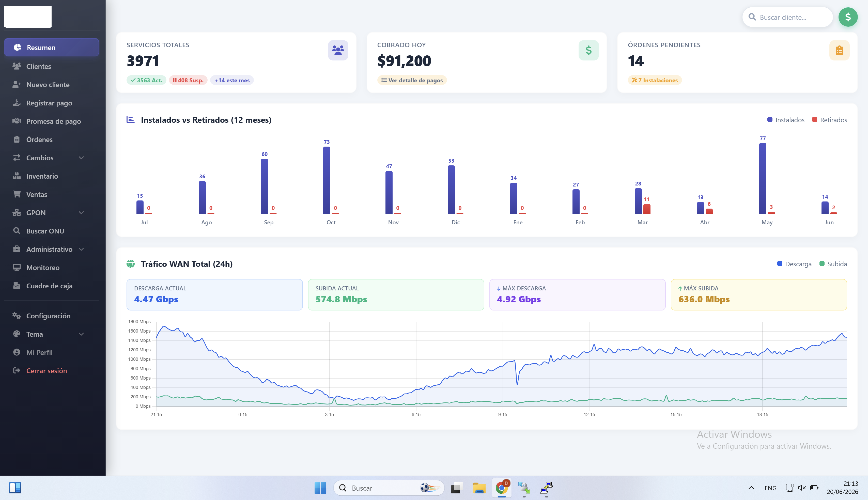Toggle the Instalados legend series
868x500 pixels.
pos(786,120)
